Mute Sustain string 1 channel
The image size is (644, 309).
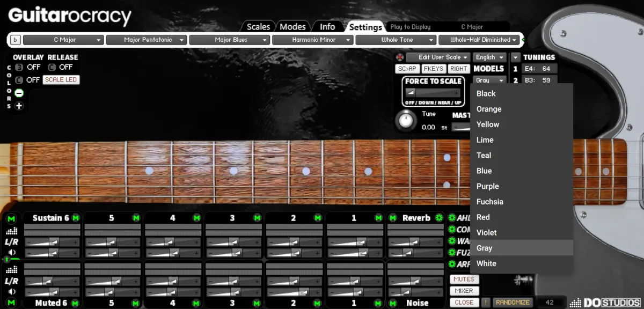(x=378, y=218)
